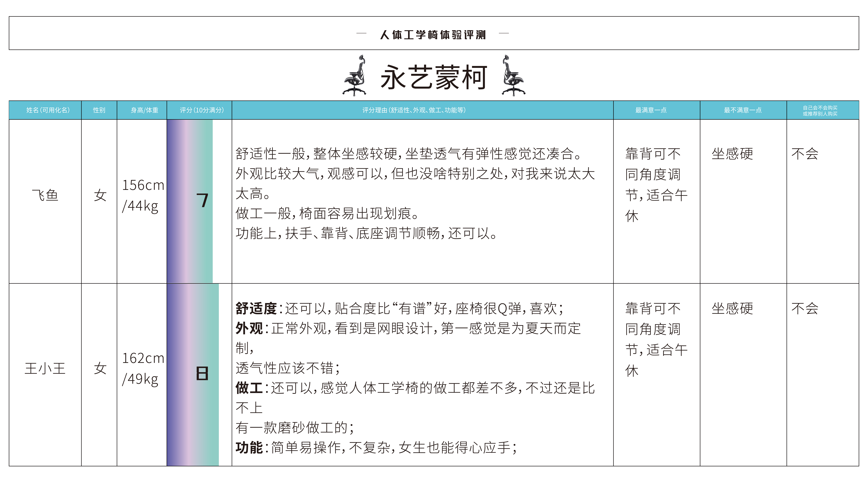Select the 最不满意一点 column header

click(743, 110)
